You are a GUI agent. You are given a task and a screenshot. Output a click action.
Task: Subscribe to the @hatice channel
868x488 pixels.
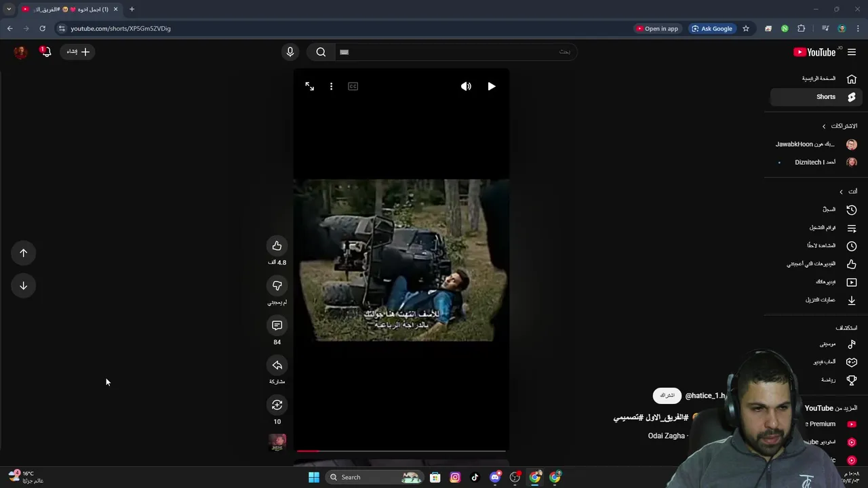pos(667,395)
